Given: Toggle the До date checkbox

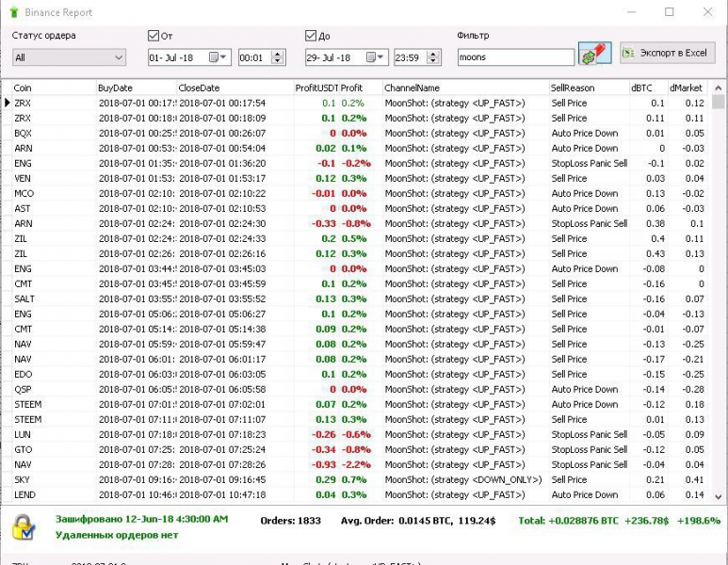Looking at the screenshot, I should [311, 36].
